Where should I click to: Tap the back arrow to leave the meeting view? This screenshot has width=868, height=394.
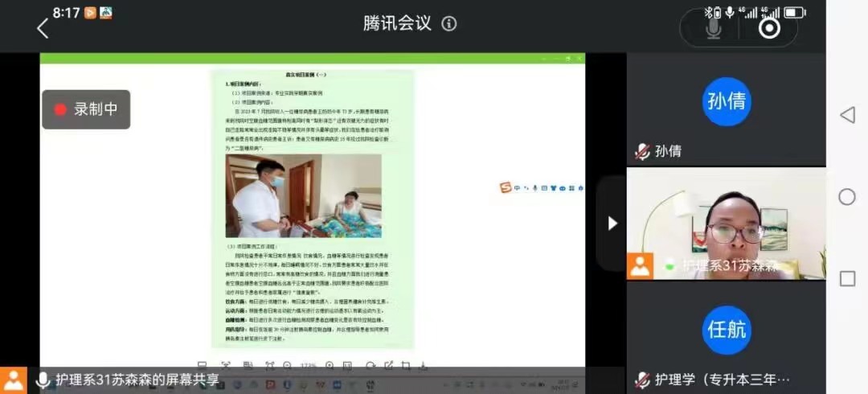tap(43, 28)
